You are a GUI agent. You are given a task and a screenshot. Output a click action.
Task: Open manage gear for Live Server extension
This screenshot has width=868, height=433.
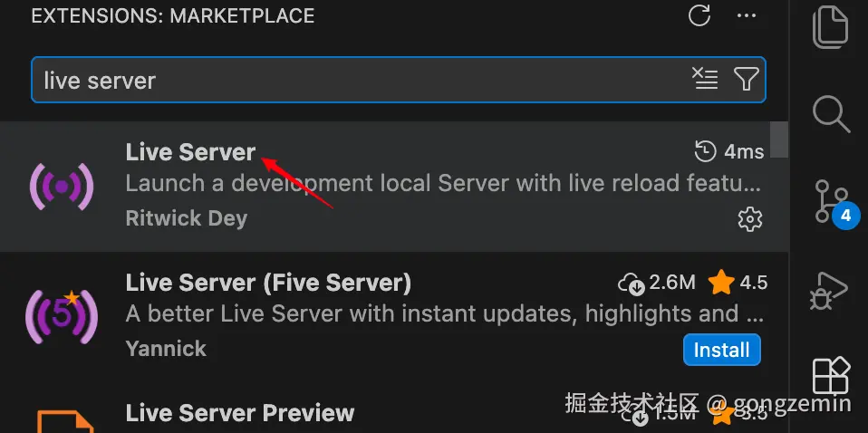[750, 219]
